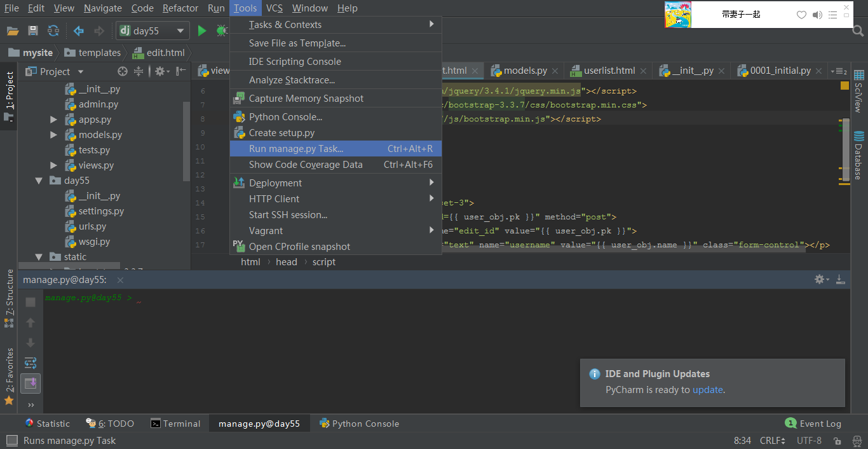Click the Open folder toolbar icon

tap(13, 31)
